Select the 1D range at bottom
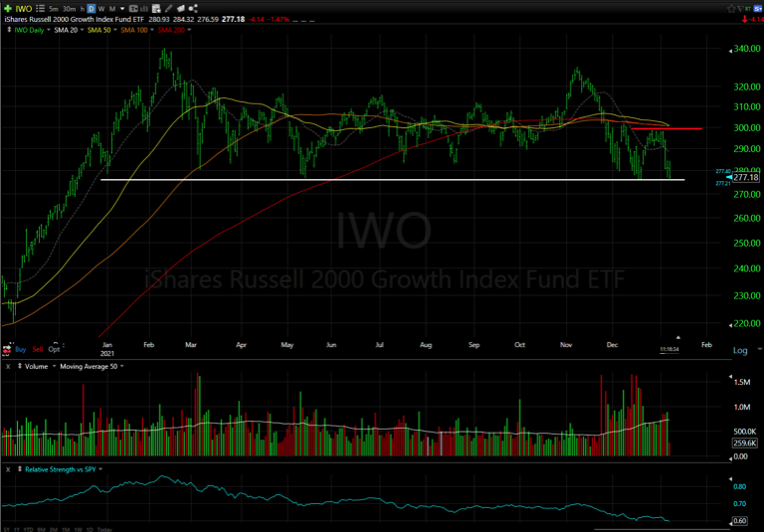 coord(90,530)
